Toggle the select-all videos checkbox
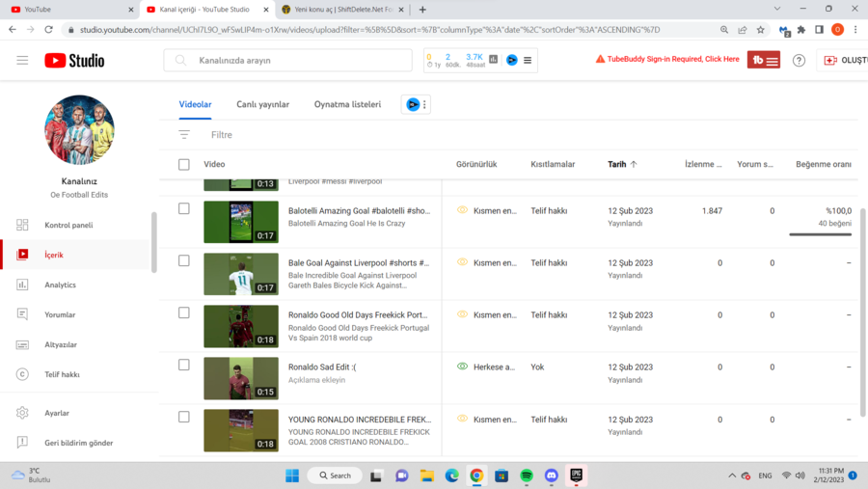This screenshot has width=868, height=489. point(184,165)
